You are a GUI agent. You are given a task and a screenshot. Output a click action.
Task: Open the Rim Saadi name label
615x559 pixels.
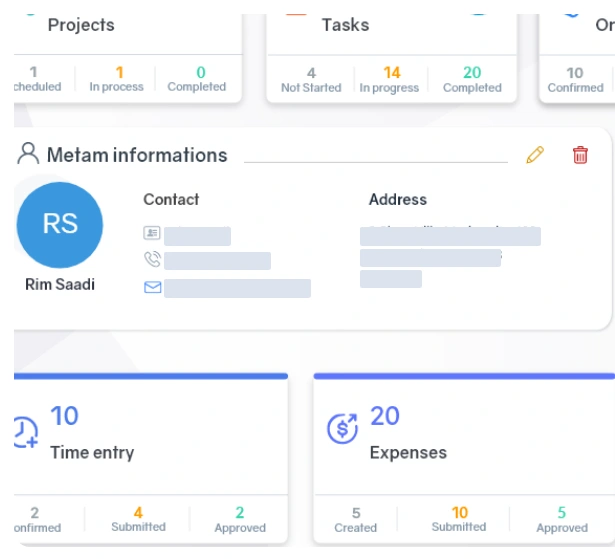(x=60, y=285)
